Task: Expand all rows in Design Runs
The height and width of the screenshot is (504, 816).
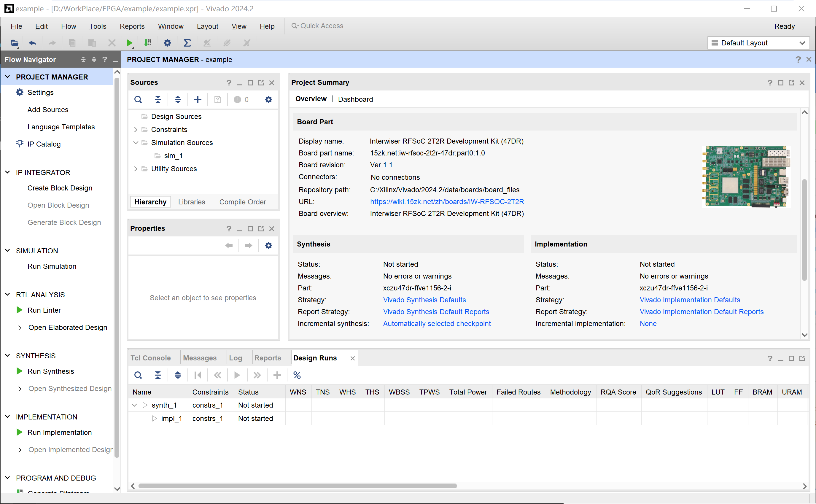Action: (x=178, y=375)
